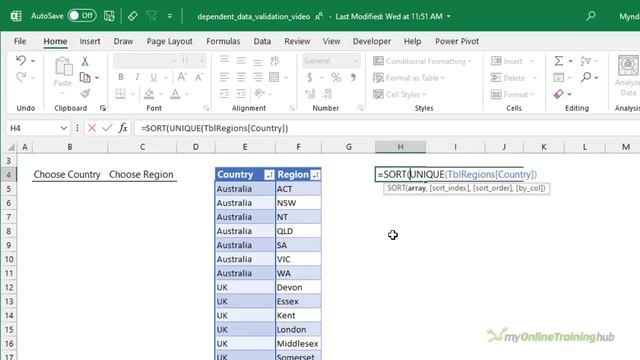Click the Redo arrow icon
This screenshot has height=360, width=640.
click(21, 77)
